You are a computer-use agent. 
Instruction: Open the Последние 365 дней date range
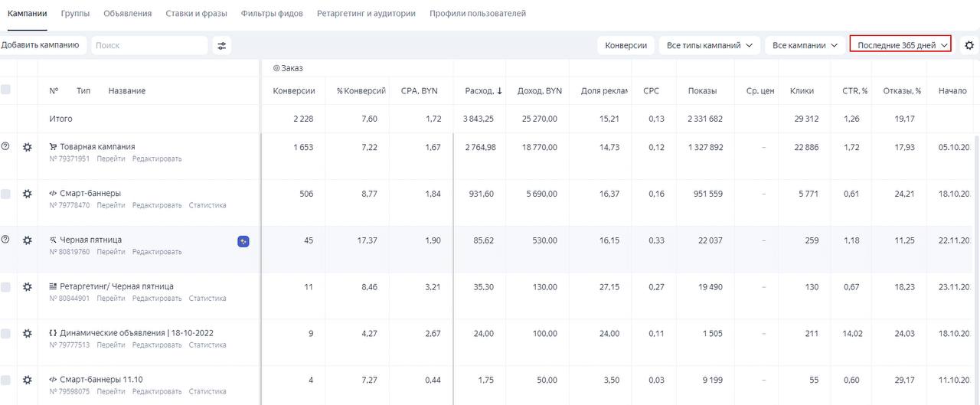coord(900,45)
